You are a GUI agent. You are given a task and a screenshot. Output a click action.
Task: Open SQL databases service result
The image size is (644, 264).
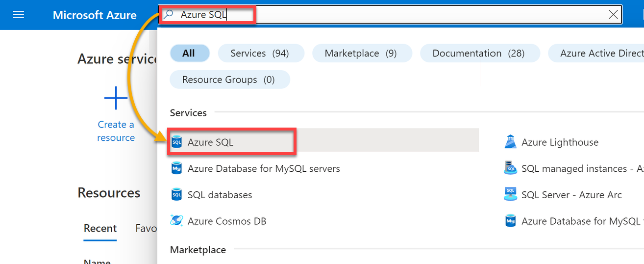[x=220, y=195]
